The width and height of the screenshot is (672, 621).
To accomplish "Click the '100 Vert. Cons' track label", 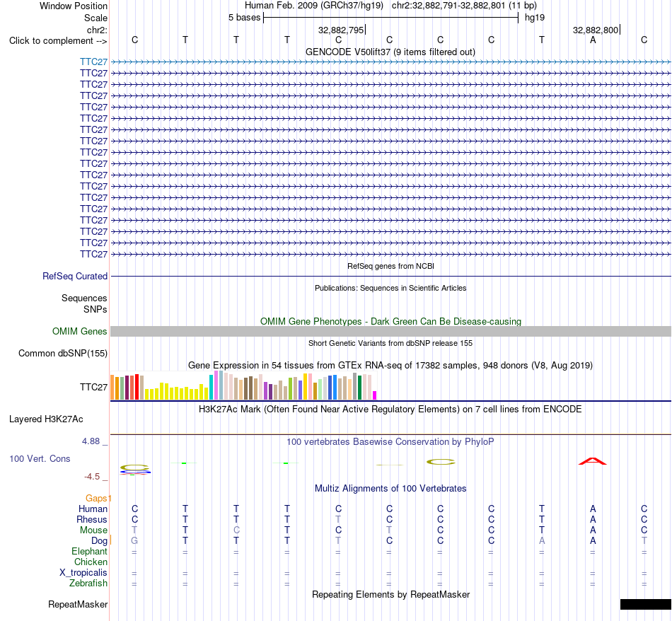I will pyautogui.click(x=40, y=458).
